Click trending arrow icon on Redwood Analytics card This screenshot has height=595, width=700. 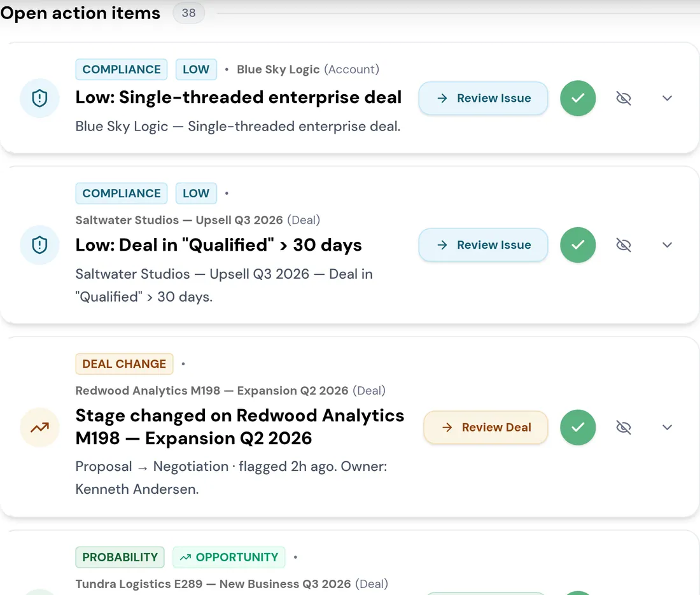tap(39, 428)
